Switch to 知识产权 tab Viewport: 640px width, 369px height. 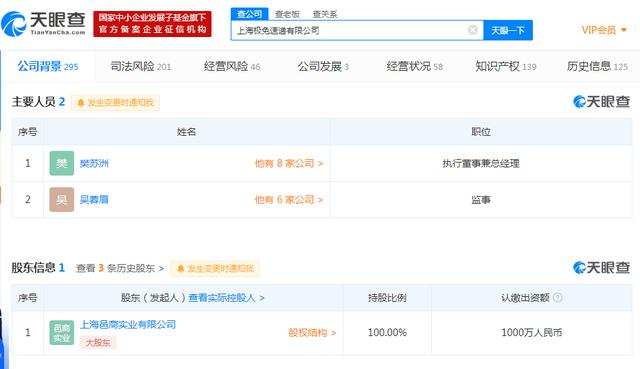(x=506, y=66)
